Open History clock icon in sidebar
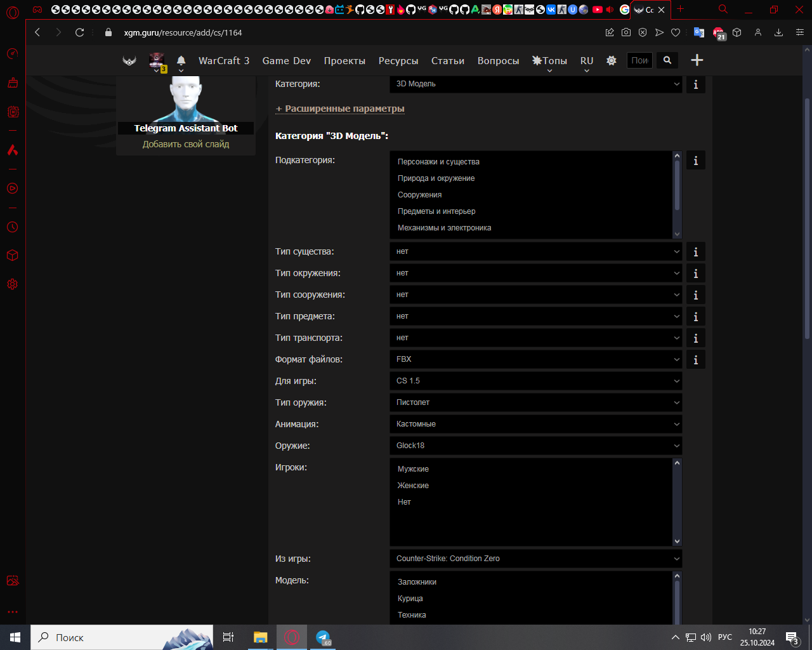Screen dimensions: 812x650 [13, 227]
